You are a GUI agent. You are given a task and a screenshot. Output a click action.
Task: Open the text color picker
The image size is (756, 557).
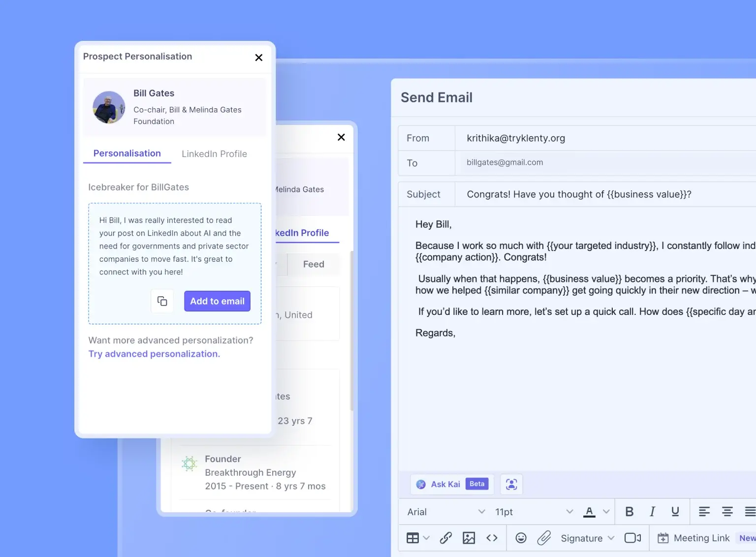click(x=590, y=512)
